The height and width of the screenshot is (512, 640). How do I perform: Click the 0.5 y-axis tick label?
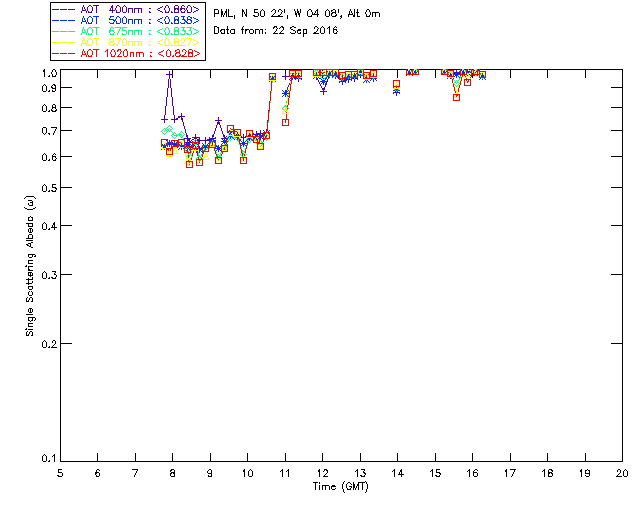pyautogui.click(x=49, y=188)
